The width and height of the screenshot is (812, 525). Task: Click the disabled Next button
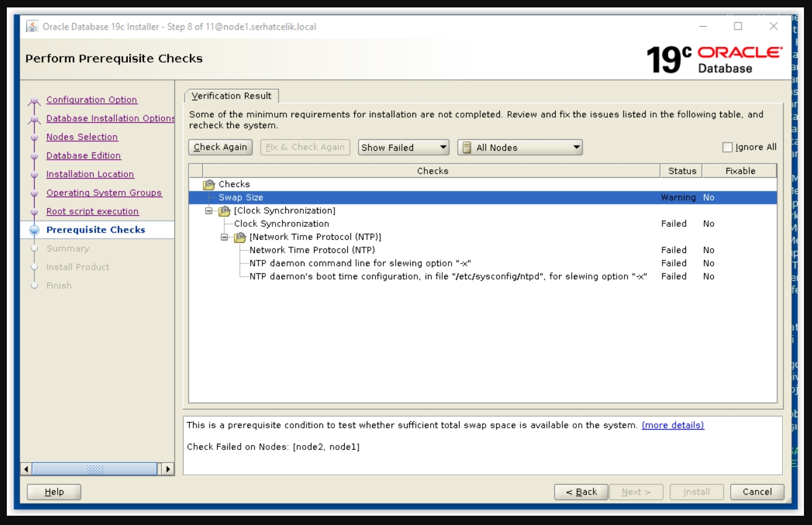pyautogui.click(x=636, y=492)
